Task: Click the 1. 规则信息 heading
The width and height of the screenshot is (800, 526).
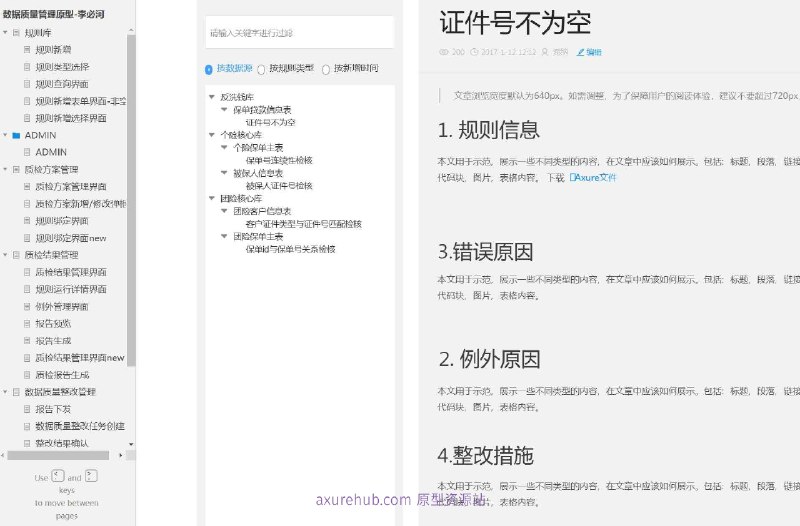Action: 489,130
